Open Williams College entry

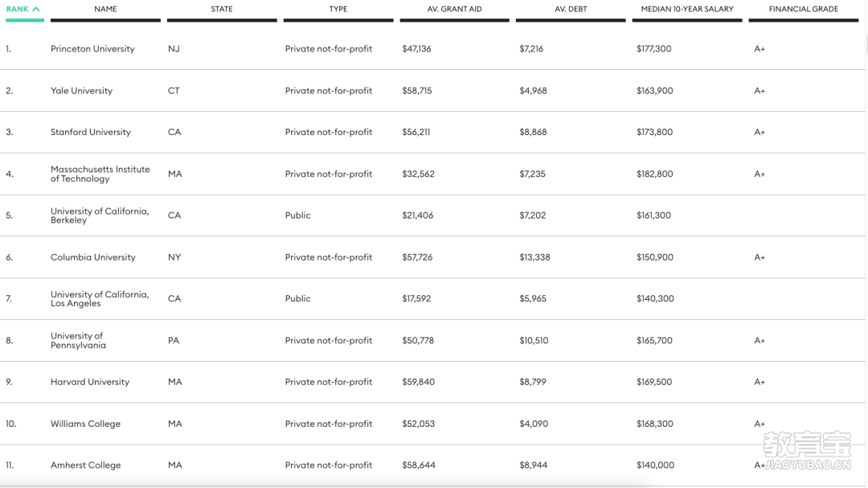(85, 424)
